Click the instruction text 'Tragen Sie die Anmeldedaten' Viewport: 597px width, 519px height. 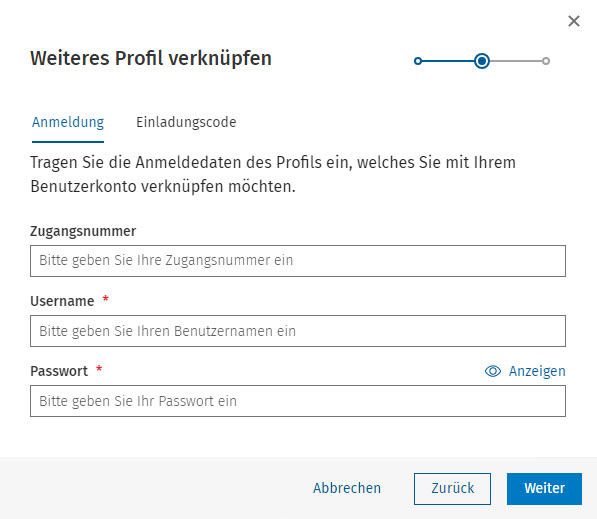[273, 174]
